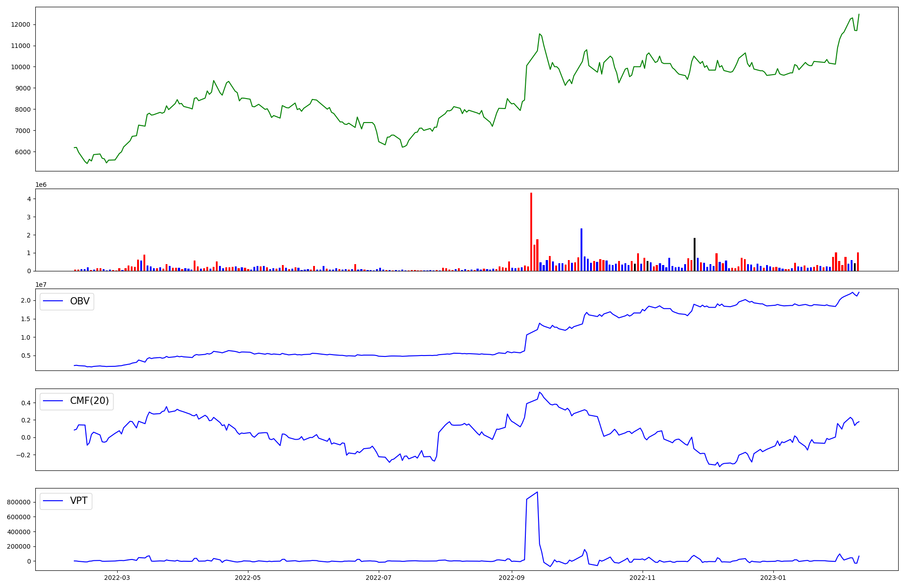905x588 pixels.
Task: Click the 0.4 CMF axis label
Action: pyautogui.click(x=25, y=403)
